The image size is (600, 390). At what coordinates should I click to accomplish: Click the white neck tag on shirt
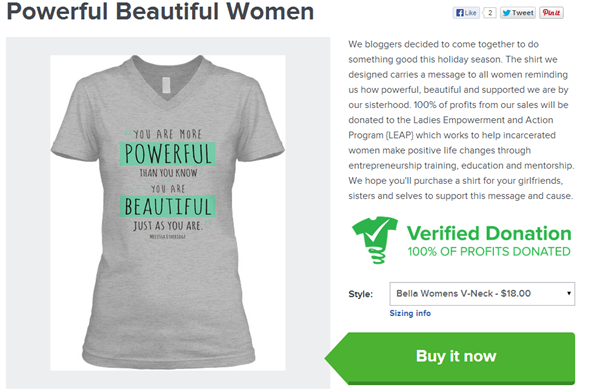coord(166,85)
